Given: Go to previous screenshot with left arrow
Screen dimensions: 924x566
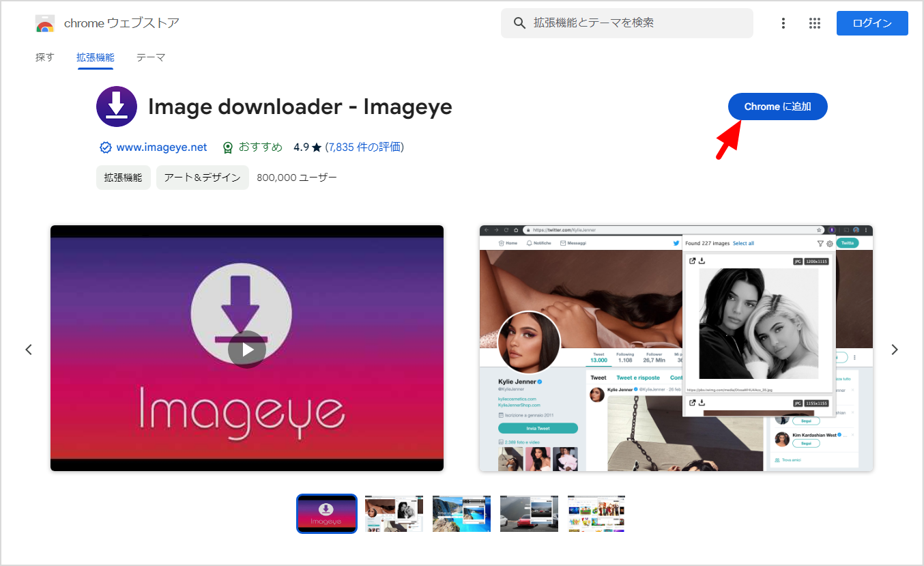Looking at the screenshot, I should click(x=29, y=350).
